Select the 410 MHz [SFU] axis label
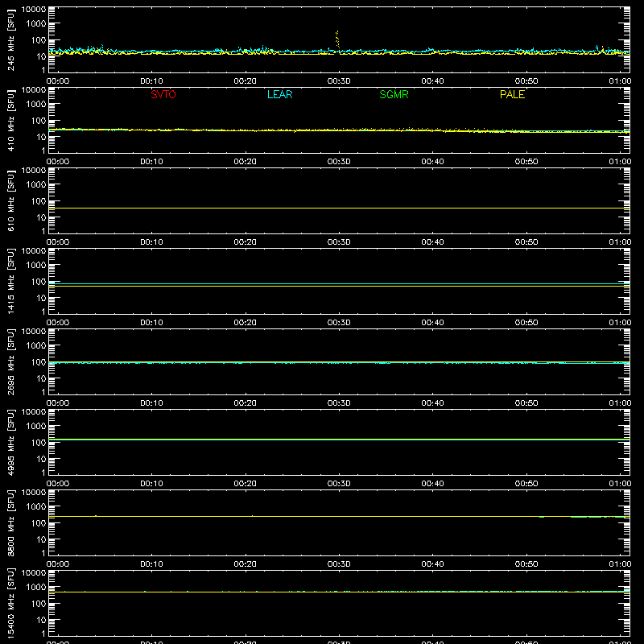The width and height of the screenshot is (644, 644). [10, 120]
